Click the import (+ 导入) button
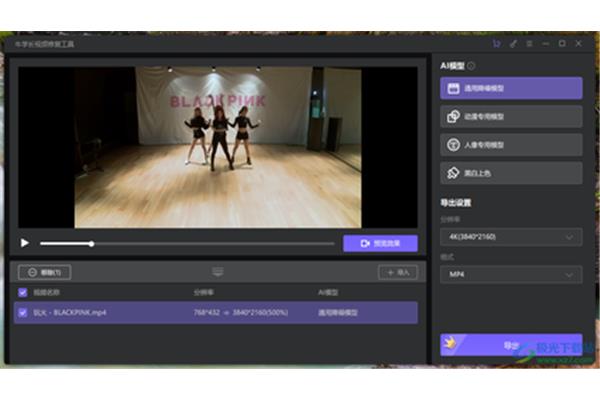Screen dimensions: 600x400 398,272
